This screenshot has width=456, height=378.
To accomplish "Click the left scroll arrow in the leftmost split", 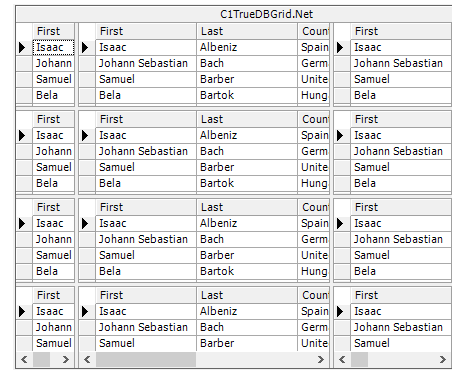I will [x=24, y=359].
